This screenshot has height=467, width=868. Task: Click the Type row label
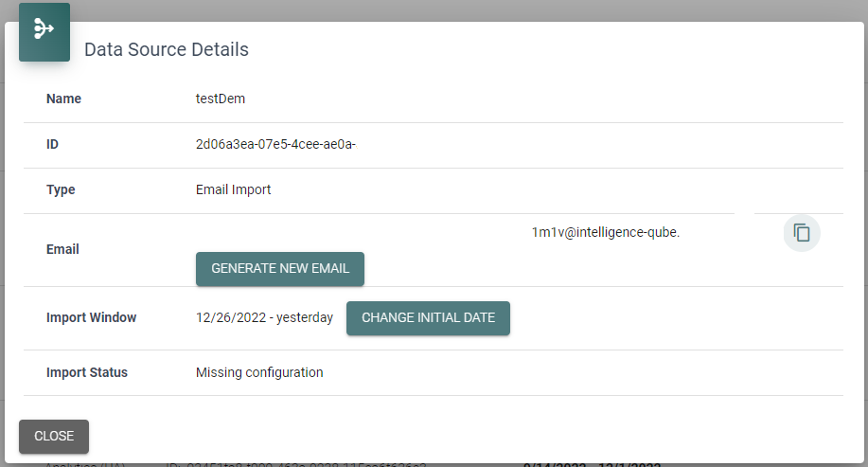pos(61,189)
